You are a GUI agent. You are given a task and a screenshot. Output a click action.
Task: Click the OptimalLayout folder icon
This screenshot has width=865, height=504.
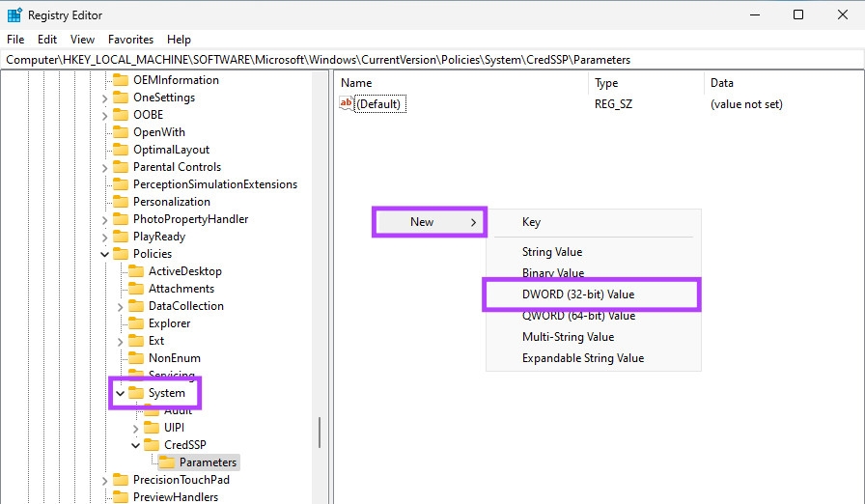pos(121,150)
